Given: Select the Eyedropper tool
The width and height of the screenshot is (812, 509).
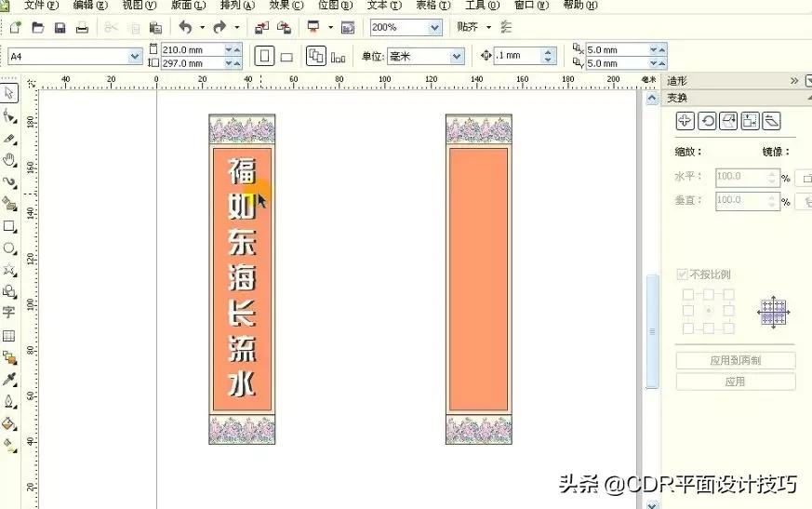Looking at the screenshot, I should (9, 380).
